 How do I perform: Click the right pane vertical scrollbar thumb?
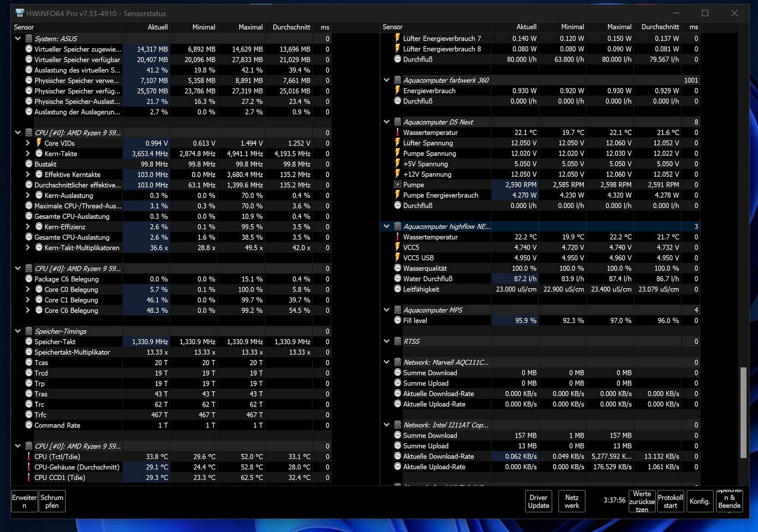pos(743,412)
